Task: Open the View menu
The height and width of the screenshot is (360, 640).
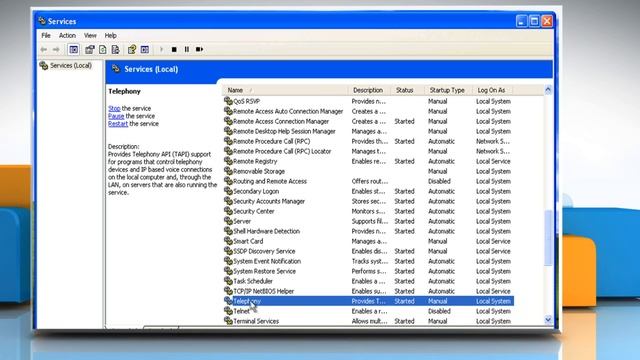Action: [90, 36]
